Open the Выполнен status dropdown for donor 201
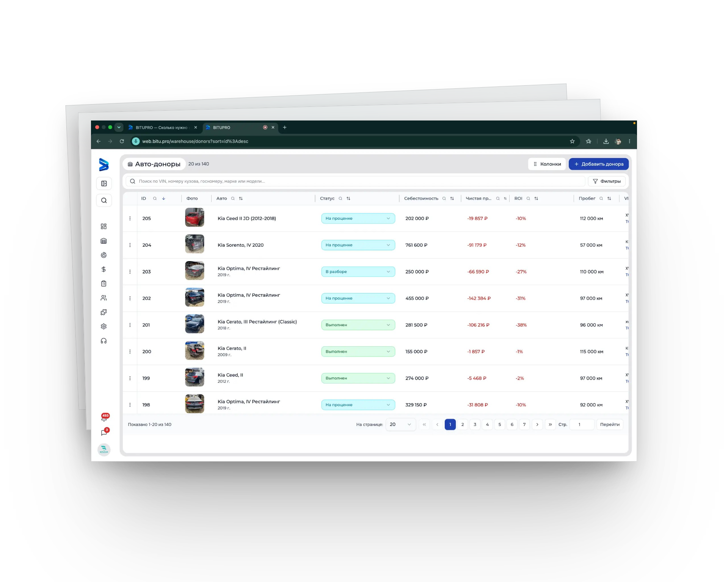The width and height of the screenshot is (728, 582). [358, 325]
